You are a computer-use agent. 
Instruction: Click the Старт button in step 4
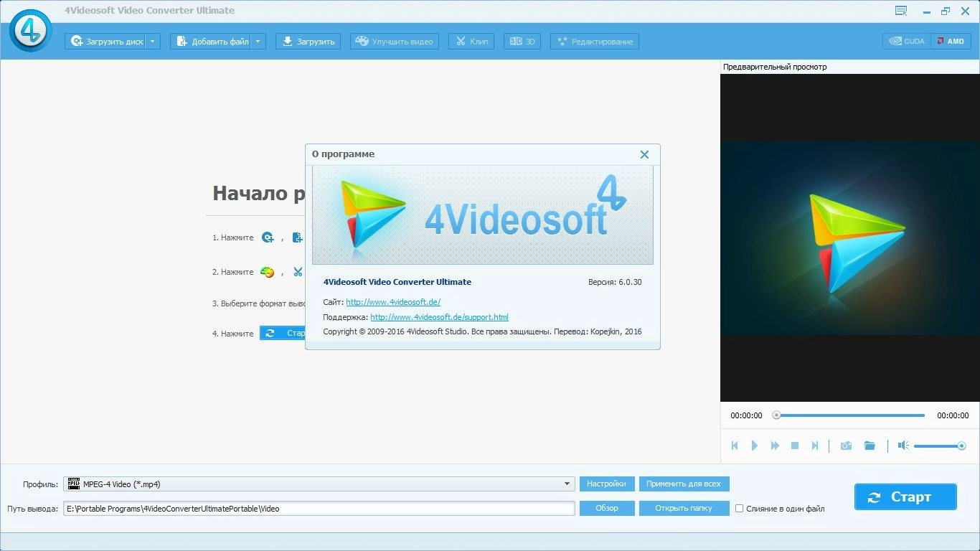click(283, 334)
